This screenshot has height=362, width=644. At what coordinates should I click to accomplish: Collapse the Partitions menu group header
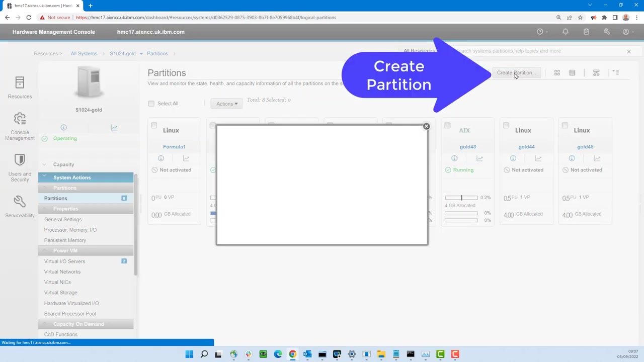(x=86, y=188)
